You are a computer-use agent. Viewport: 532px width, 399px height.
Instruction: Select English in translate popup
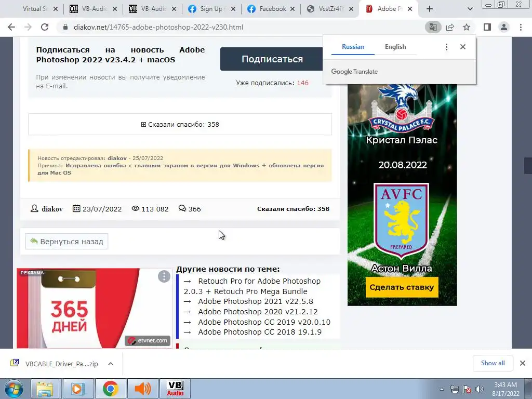(x=395, y=47)
